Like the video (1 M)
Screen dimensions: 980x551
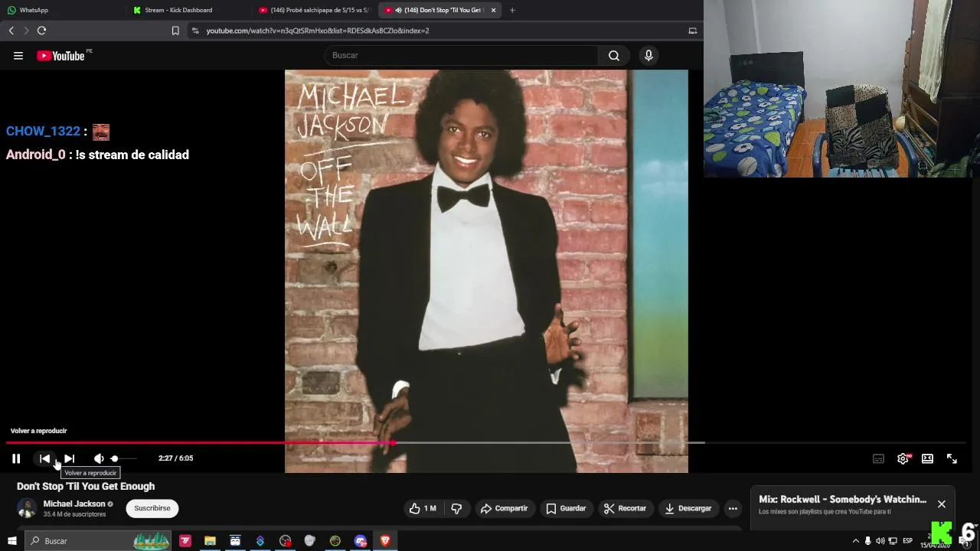[x=423, y=508]
